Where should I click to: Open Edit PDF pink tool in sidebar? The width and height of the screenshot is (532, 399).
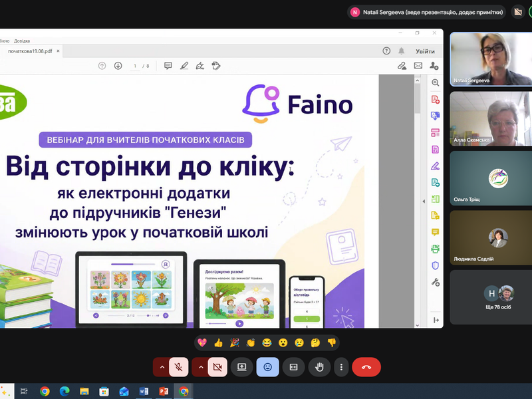pos(436,149)
